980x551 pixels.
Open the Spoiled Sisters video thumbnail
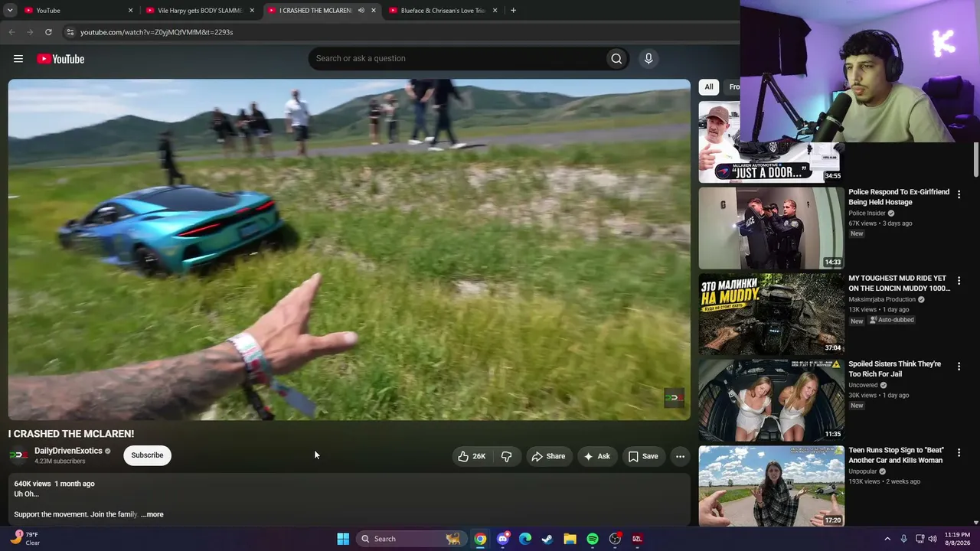click(x=771, y=400)
